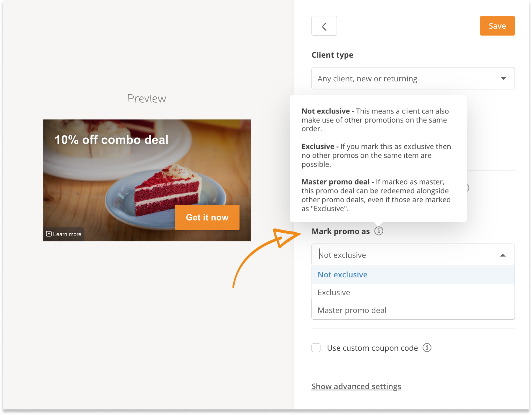Viewport: 532px width, 415px height.
Task: Click the info icon next to custom coupon code
Action: coord(427,348)
